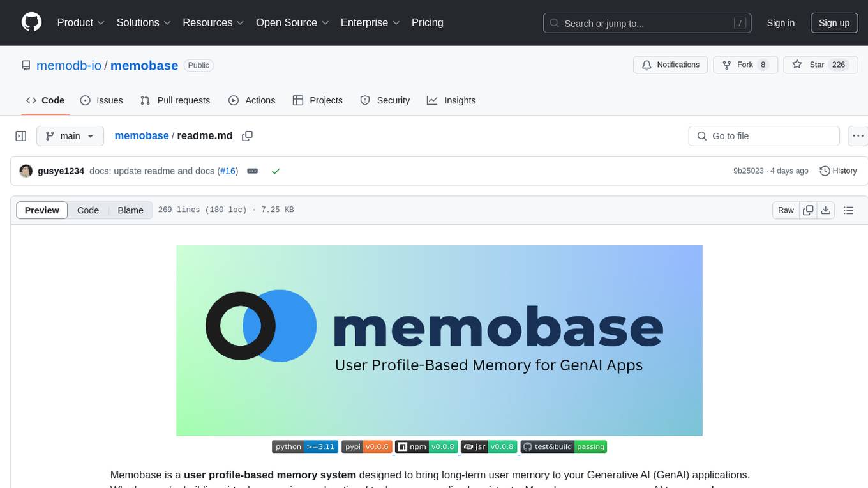Click the pypi v0.0.6 badge
This screenshot has height=488, width=868.
coord(366,446)
